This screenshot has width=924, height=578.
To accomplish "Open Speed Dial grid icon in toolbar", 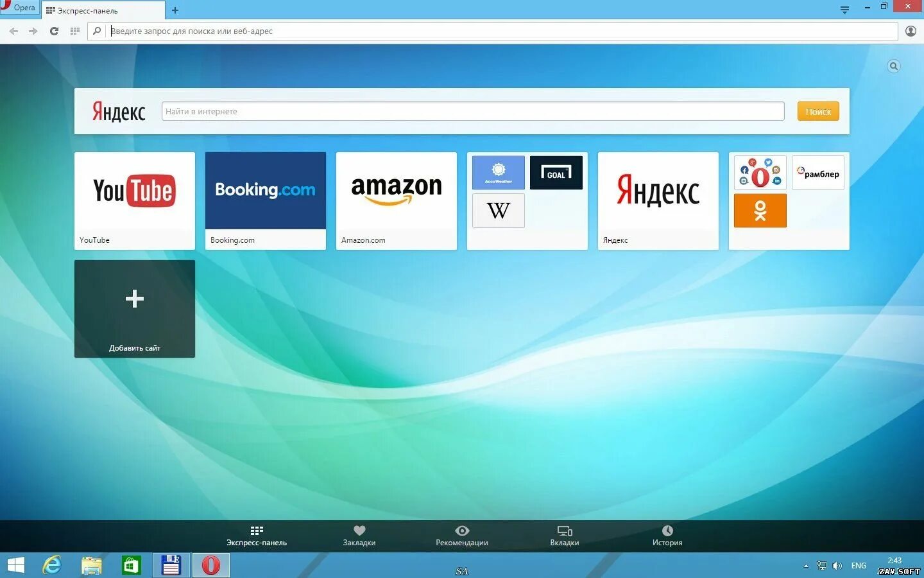I will tap(75, 31).
